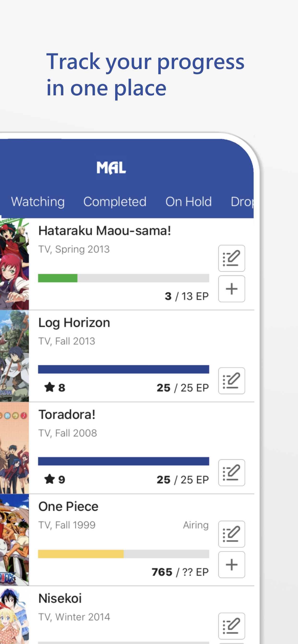The height and width of the screenshot is (644, 298).
Task: Open edit icon for One Piece
Action: point(231,534)
